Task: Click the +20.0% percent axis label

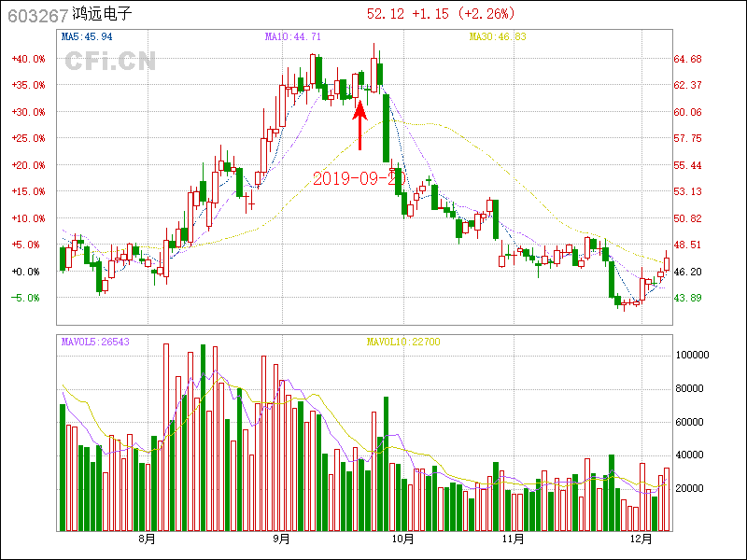Action: (x=29, y=166)
